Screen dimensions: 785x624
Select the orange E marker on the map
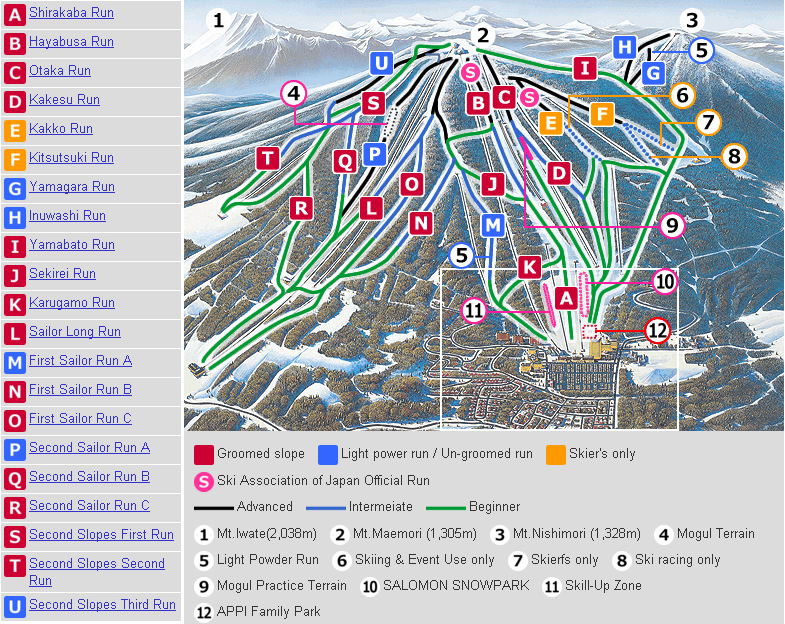(x=550, y=123)
